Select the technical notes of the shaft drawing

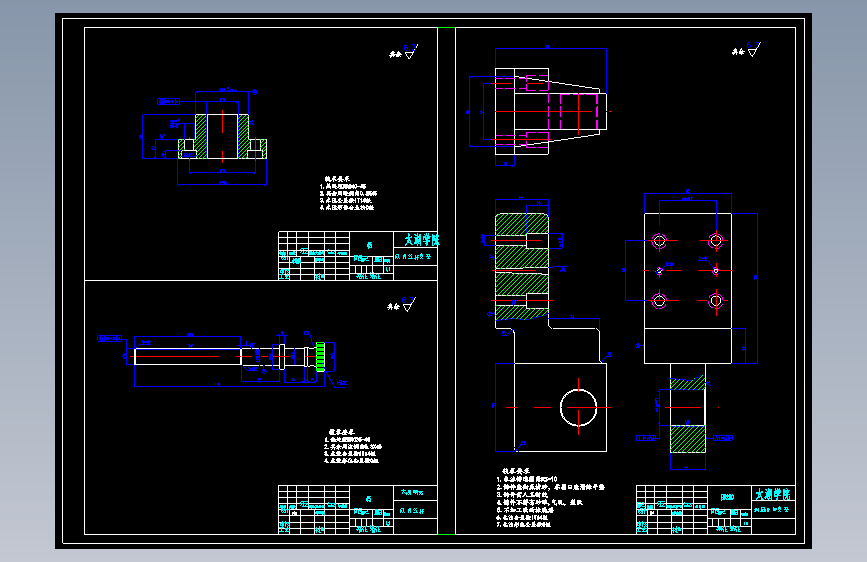pos(353,446)
